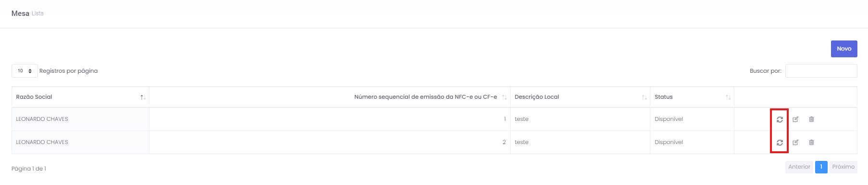Go to the Anterior page
Screen dimensions: 868x185
[799, 167]
